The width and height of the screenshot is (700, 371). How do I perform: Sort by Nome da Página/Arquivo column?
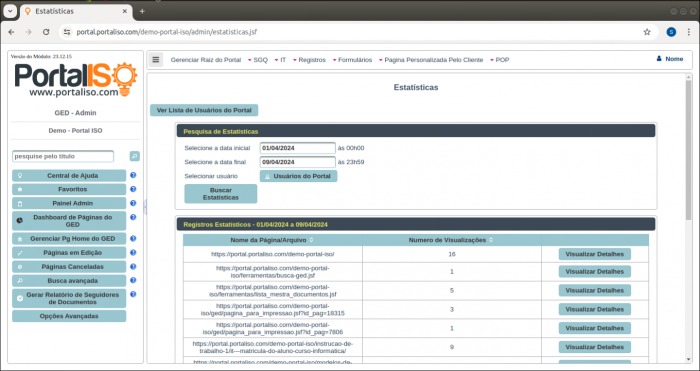(272, 240)
